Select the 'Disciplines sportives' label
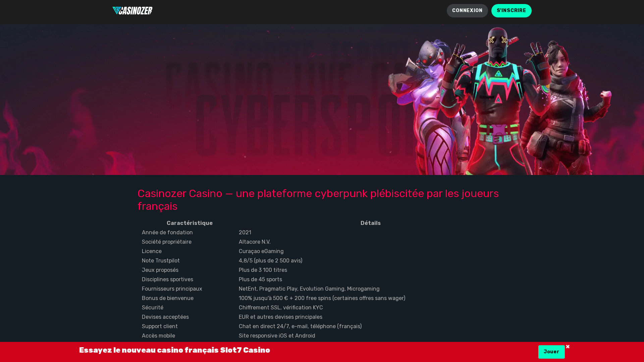The image size is (644, 362). click(167, 280)
